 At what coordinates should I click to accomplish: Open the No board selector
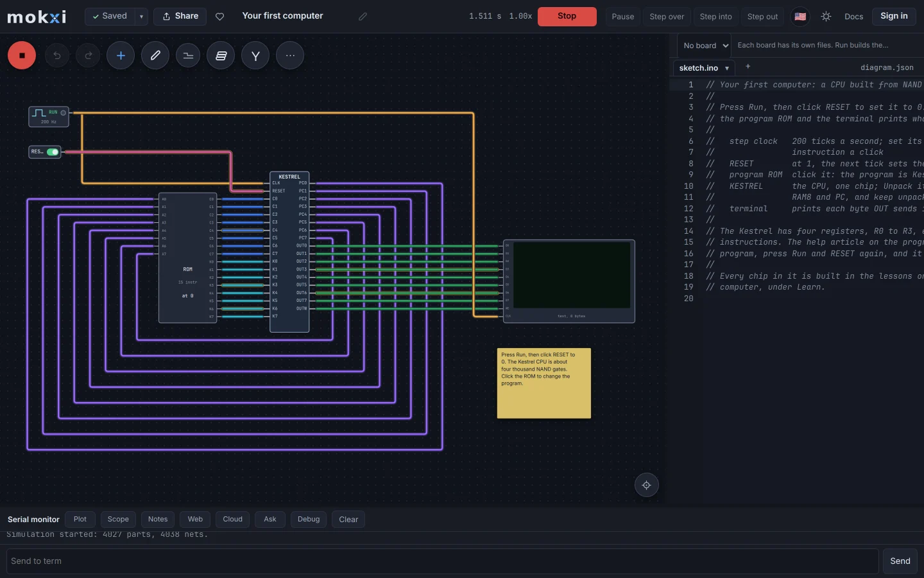pos(705,46)
